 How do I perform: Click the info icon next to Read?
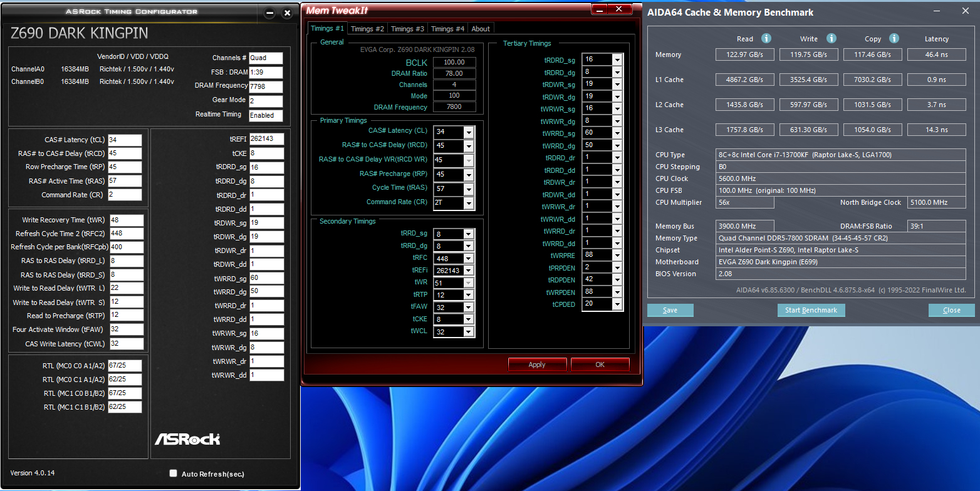pos(766,39)
